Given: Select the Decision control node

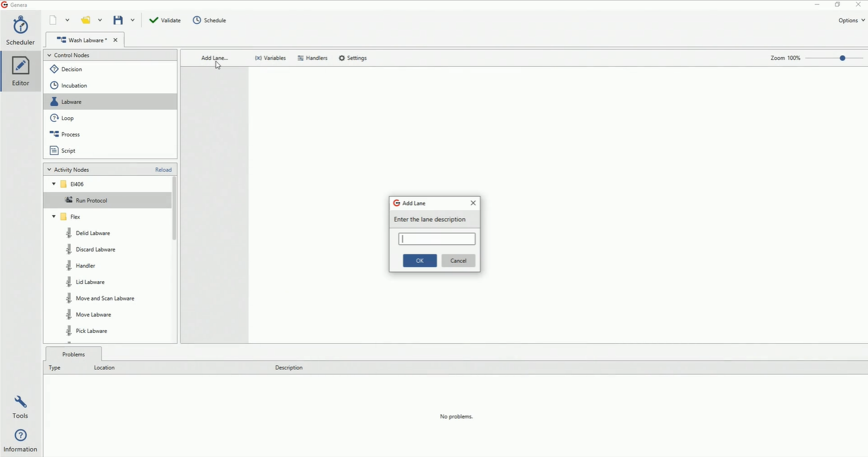Looking at the screenshot, I should [71, 69].
